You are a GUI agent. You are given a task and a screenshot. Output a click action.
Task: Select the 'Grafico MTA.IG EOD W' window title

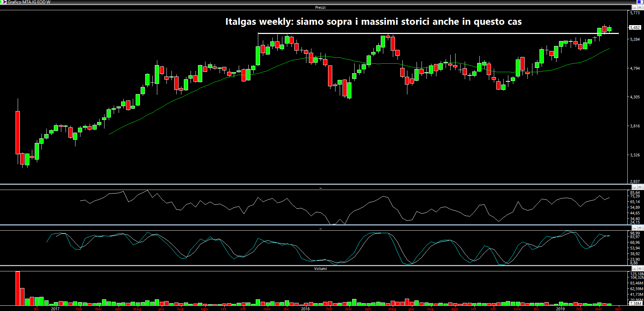coord(29,2)
